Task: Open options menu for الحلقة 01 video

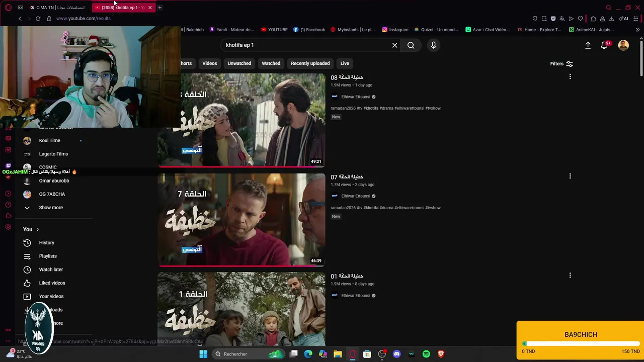Action: pyautogui.click(x=570, y=276)
